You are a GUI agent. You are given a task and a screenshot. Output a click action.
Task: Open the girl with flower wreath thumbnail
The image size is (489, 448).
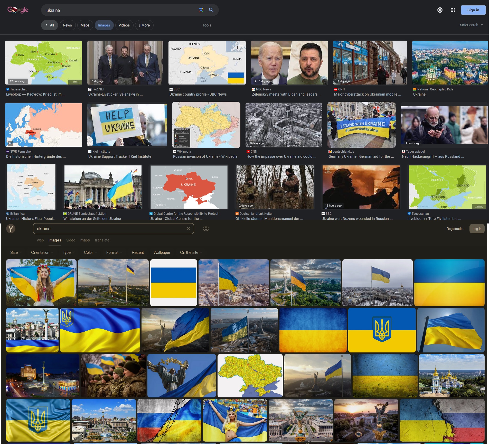coord(41,283)
